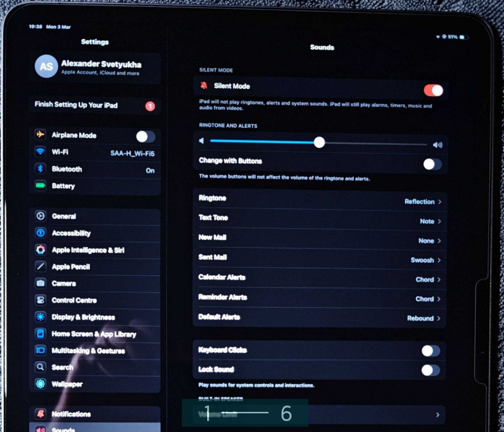Tap Finish Setting Up Your iPad

[x=95, y=106]
